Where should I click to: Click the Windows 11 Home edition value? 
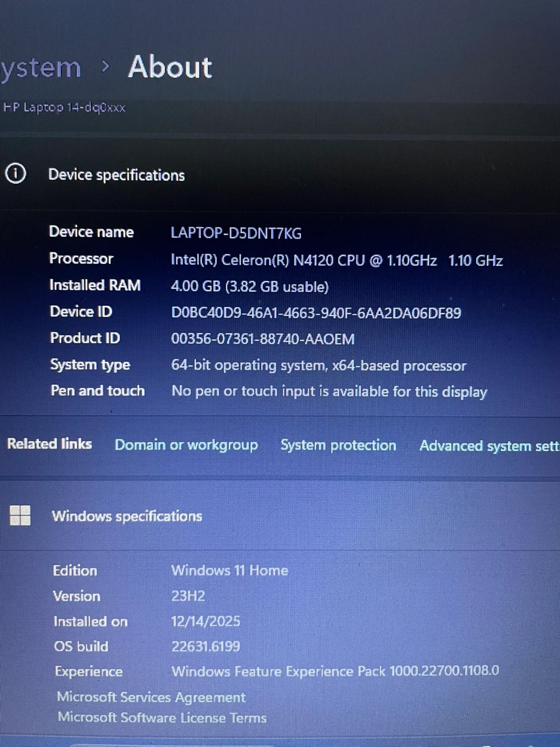(x=229, y=570)
